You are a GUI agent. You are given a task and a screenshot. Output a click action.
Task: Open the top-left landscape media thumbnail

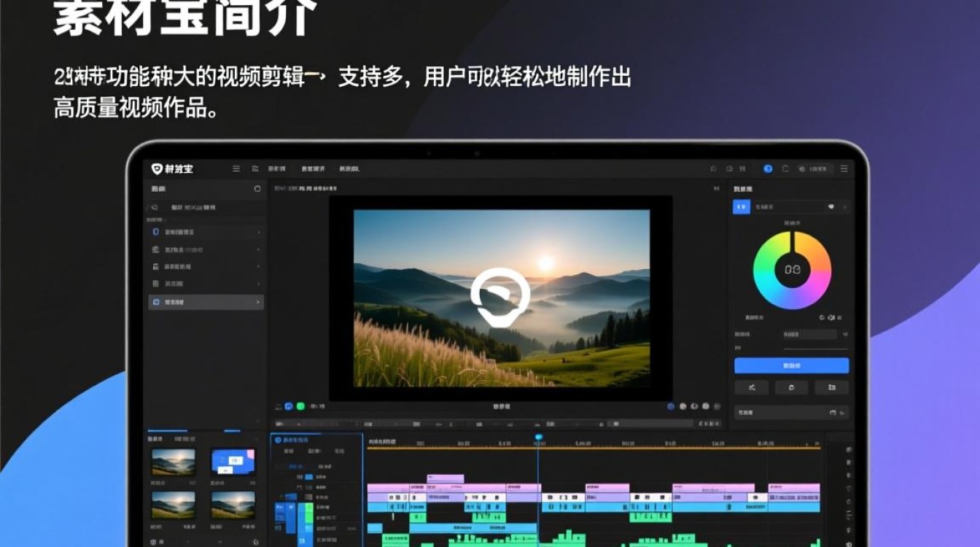click(173, 462)
